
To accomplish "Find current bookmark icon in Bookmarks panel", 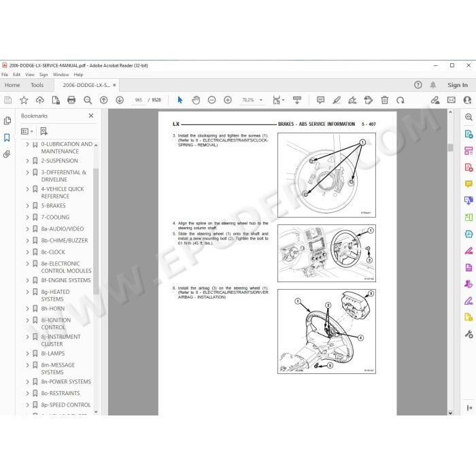I will [x=44, y=131].
